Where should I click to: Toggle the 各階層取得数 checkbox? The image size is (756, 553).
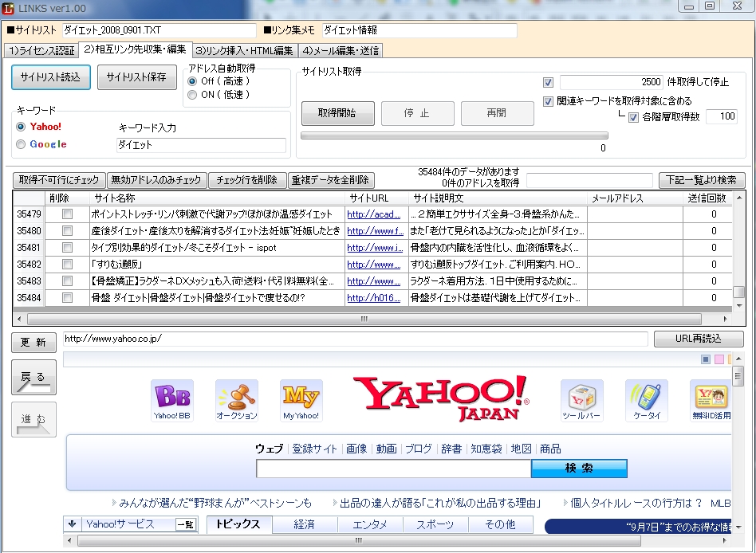[x=633, y=118]
